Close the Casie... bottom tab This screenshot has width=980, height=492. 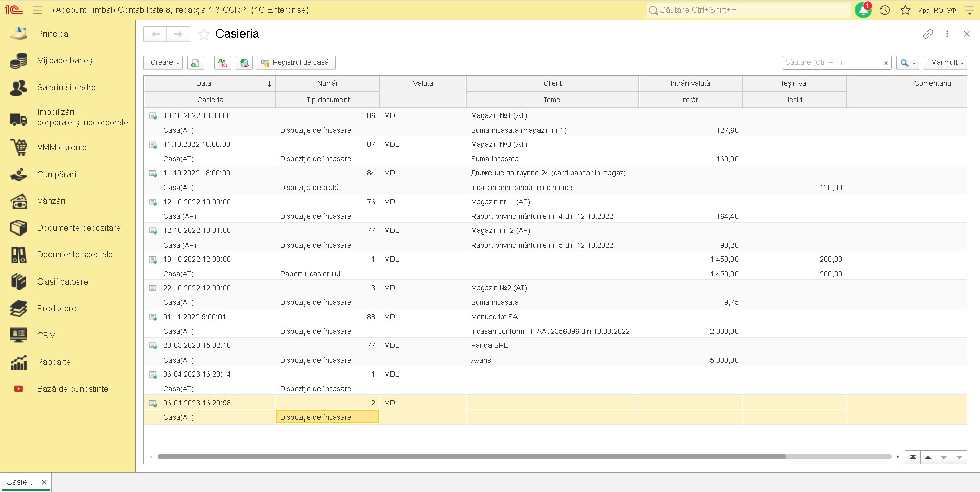tap(44, 482)
